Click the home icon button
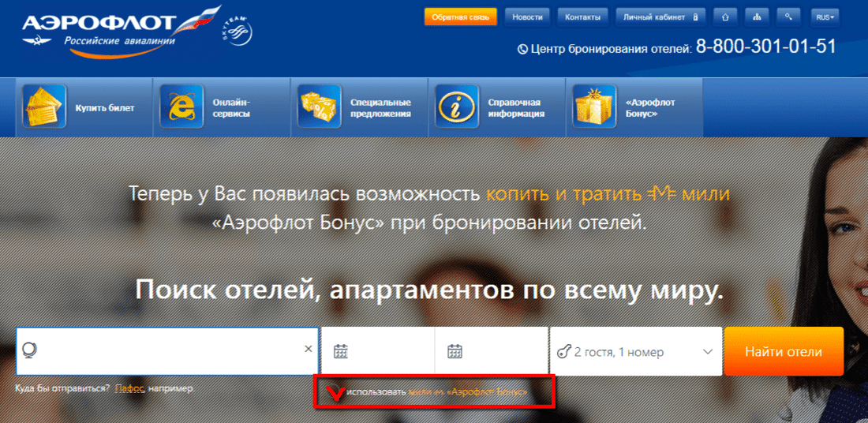 725,17
